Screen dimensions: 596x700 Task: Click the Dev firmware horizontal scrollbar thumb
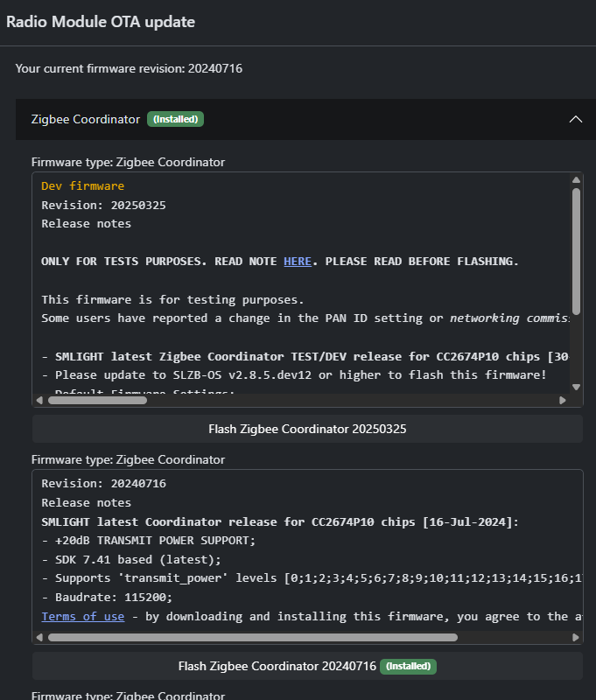pos(97,401)
